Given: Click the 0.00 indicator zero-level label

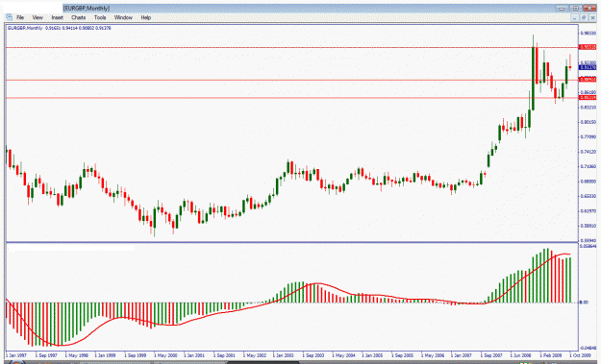Looking at the screenshot, I should click(584, 303).
